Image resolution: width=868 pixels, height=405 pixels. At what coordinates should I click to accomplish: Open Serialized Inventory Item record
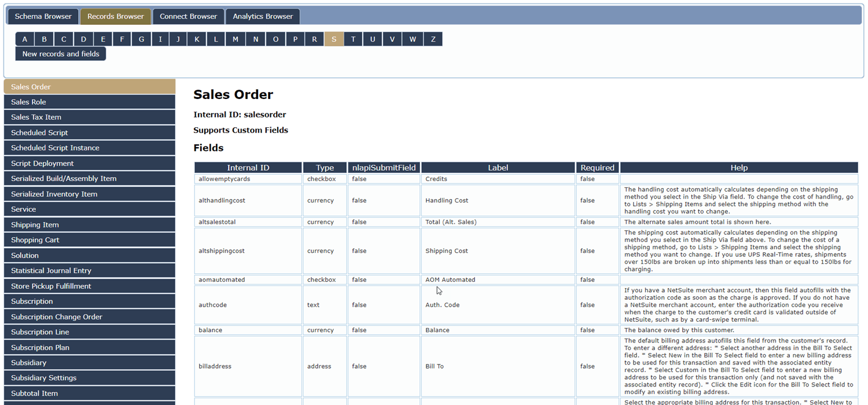90,194
